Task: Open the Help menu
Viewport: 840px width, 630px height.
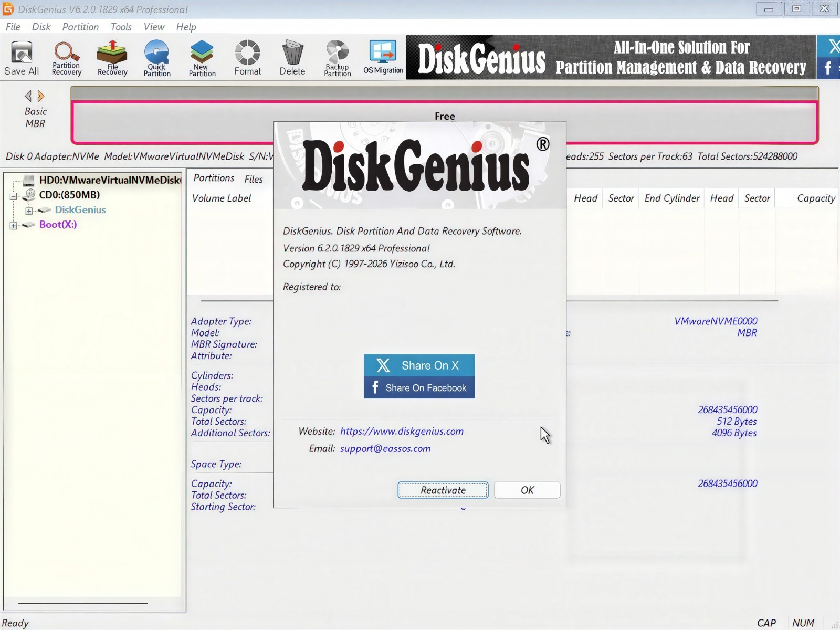Action: [186, 27]
